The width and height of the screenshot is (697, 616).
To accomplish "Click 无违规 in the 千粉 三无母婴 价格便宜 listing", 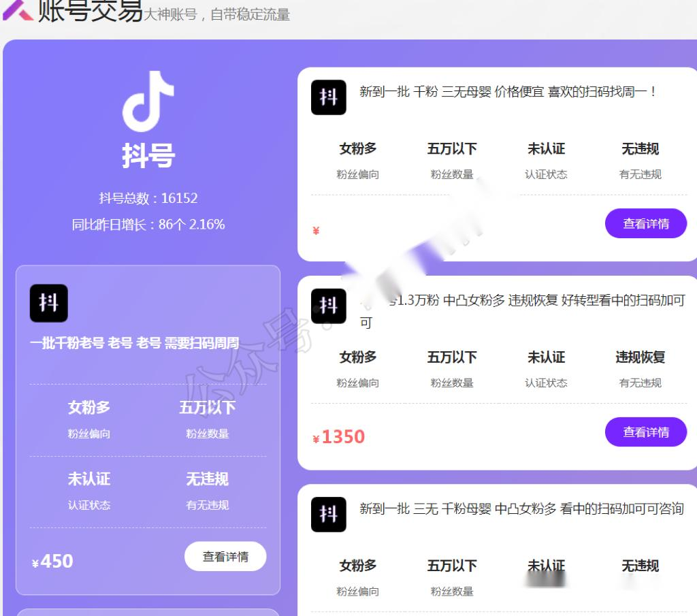I will point(640,148).
